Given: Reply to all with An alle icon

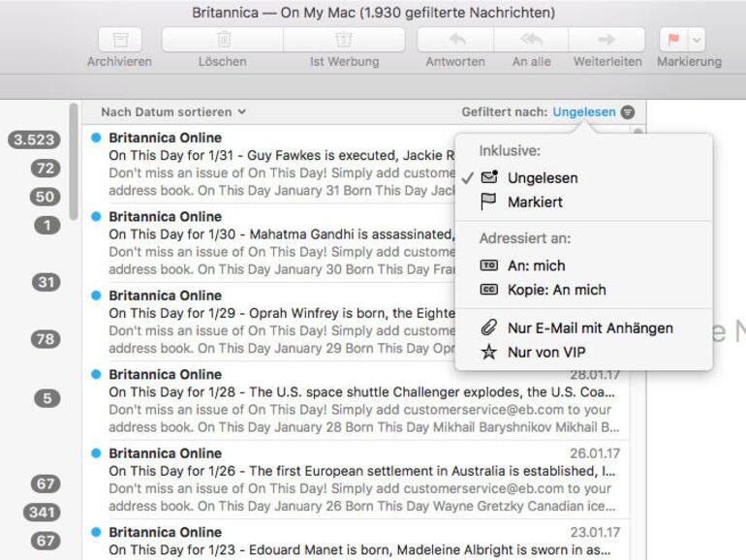Looking at the screenshot, I should (x=531, y=40).
